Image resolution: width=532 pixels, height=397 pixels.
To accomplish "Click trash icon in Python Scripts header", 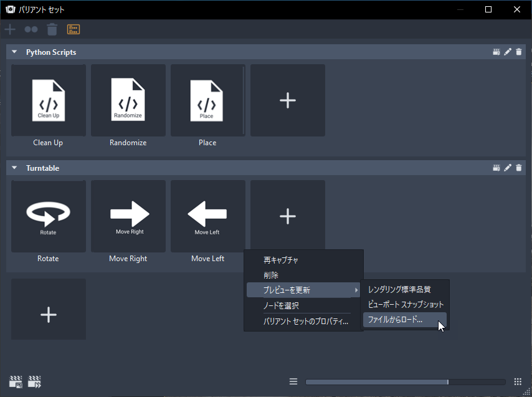I will coord(519,52).
